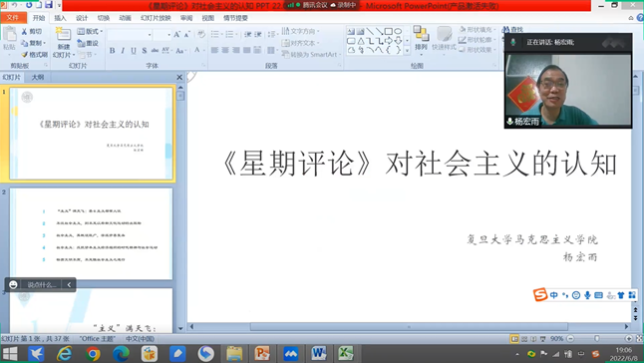Switch to the 大纲 outline tab

tap(37, 77)
